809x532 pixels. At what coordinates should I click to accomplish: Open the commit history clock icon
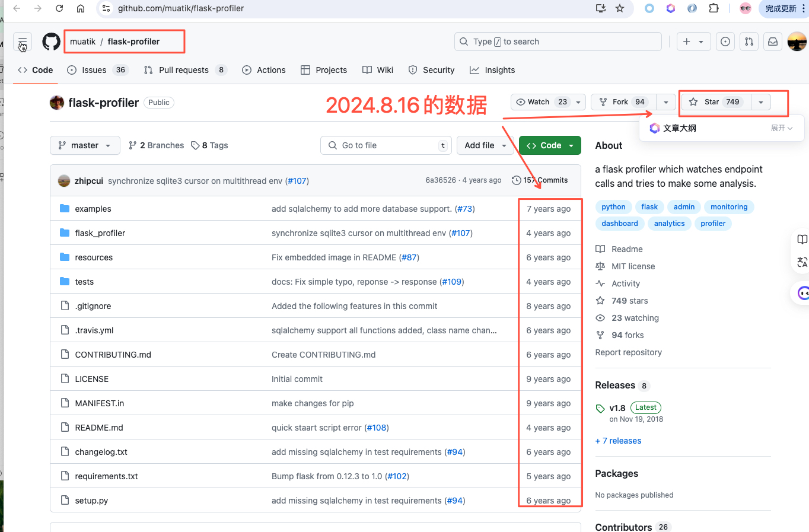click(515, 180)
